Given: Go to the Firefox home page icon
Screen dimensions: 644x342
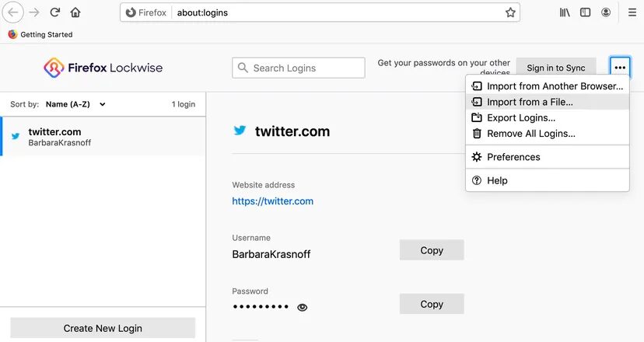Looking at the screenshot, I should (x=75, y=12).
